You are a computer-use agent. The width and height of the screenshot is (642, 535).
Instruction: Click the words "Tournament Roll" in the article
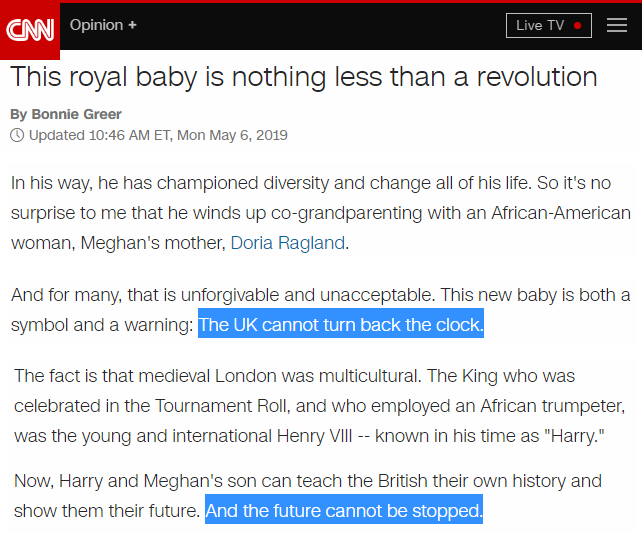click(222, 406)
